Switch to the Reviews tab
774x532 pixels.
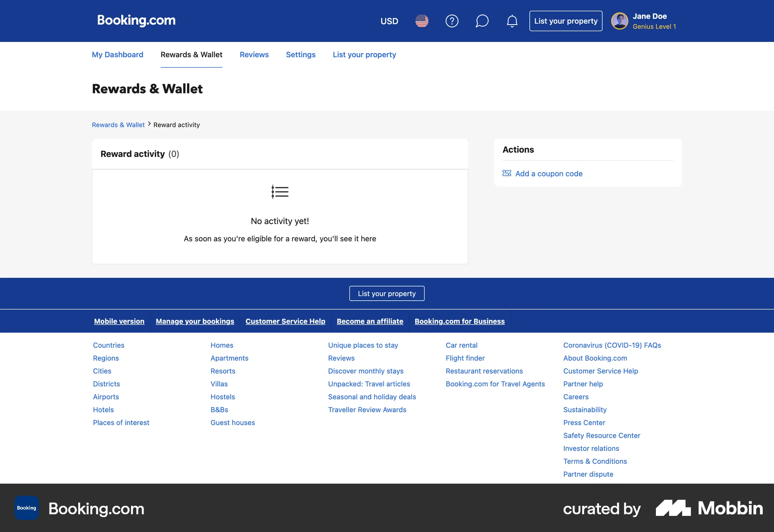coord(254,54)
